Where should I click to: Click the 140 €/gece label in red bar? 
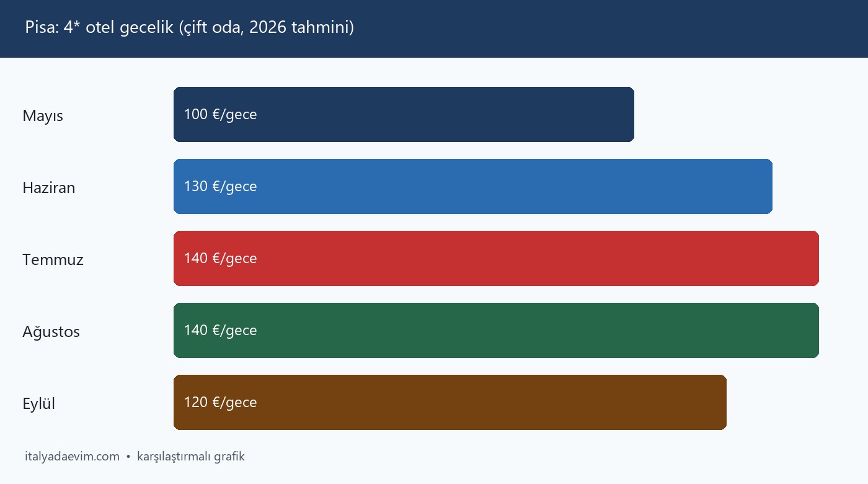coord(220,259)
